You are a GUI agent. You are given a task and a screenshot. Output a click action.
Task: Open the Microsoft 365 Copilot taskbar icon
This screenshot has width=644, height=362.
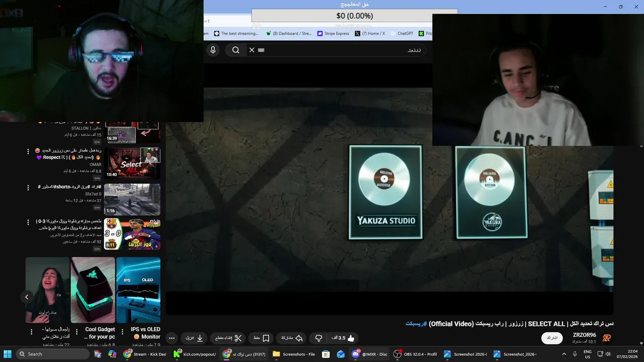pos(113,354)
